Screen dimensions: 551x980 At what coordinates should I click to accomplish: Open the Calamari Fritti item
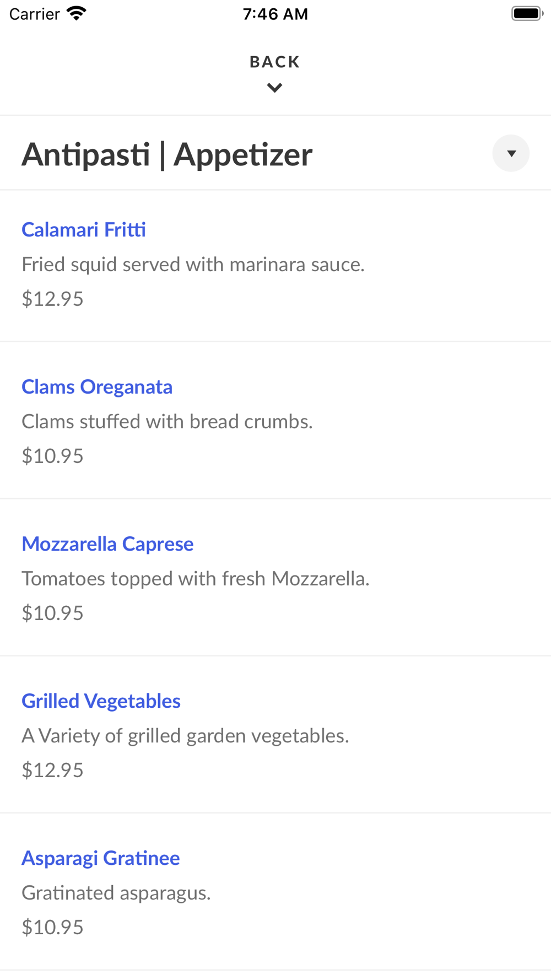click(x=84, y=230)
